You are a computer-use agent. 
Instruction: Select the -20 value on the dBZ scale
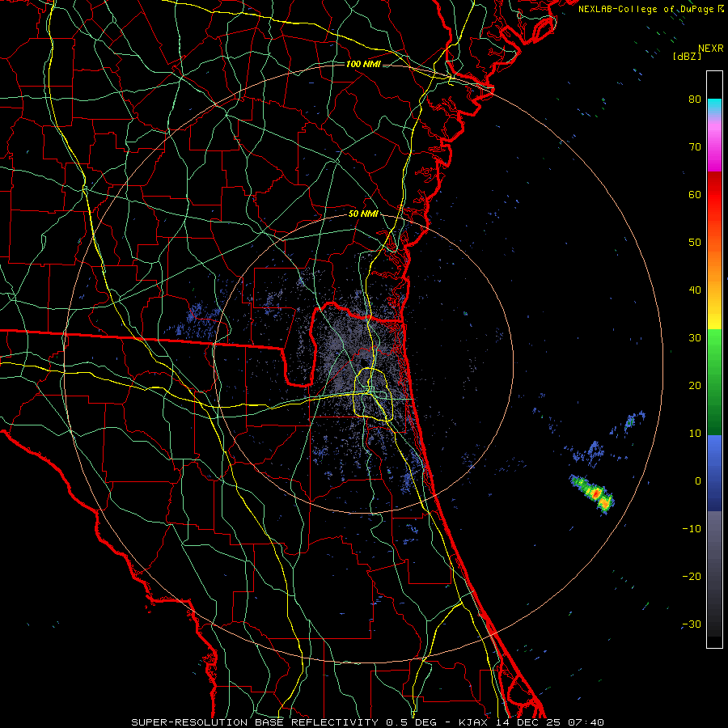pos(692,576)
